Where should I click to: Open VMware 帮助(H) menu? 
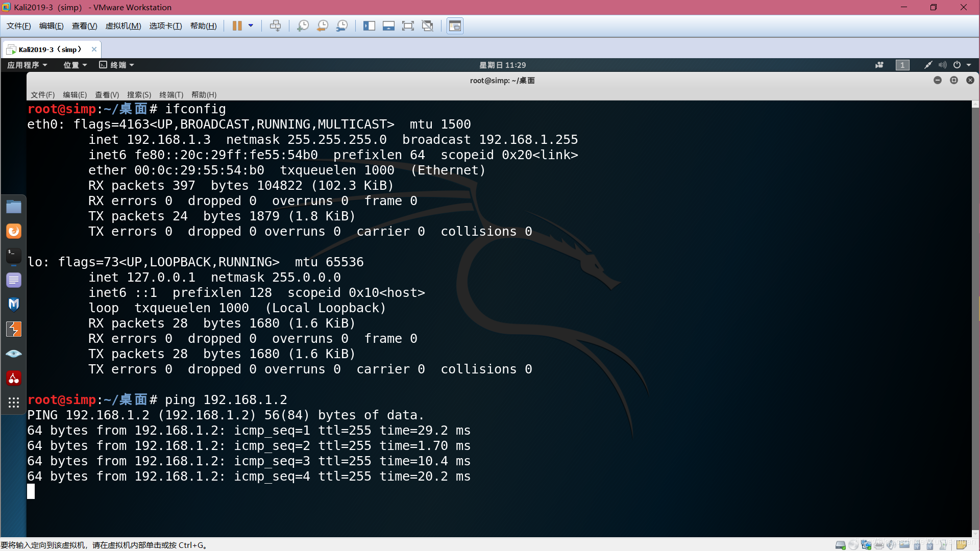[203, 26]
